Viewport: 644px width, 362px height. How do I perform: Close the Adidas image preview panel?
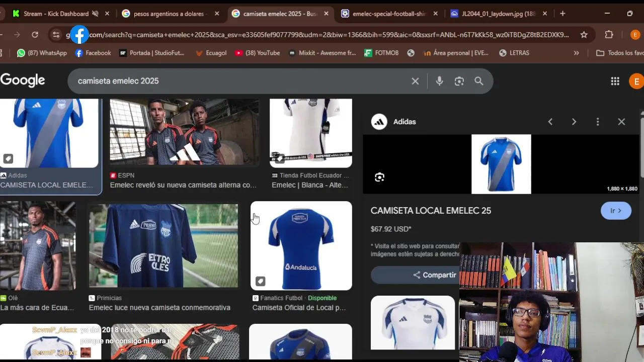pyautogui.click(x=621, y=122)
